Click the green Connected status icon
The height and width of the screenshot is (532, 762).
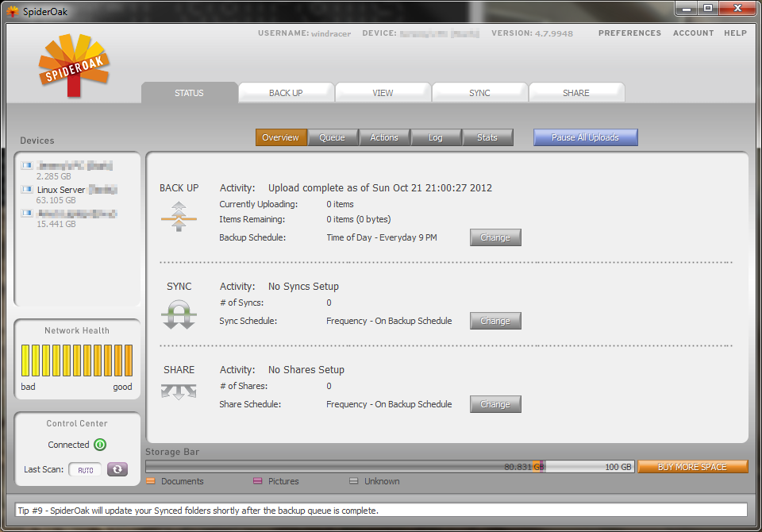(100, 445)
